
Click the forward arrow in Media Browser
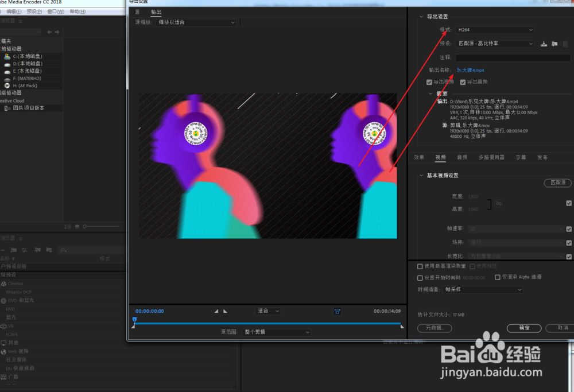pos(57,32)
